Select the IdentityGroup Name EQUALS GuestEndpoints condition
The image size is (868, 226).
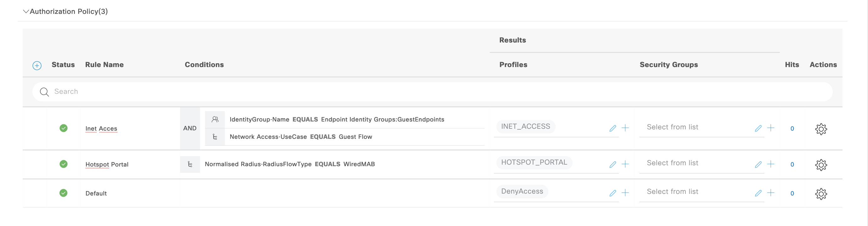coord(337,120)
